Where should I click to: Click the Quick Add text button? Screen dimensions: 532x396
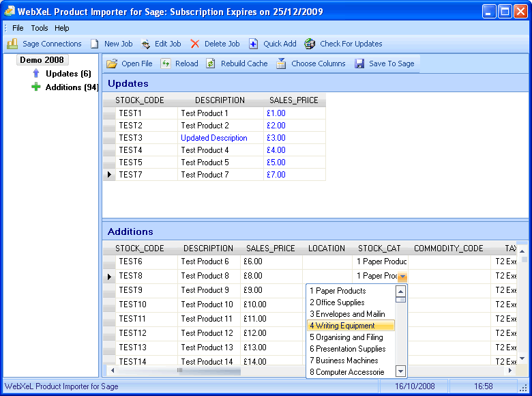pos(280,44)
